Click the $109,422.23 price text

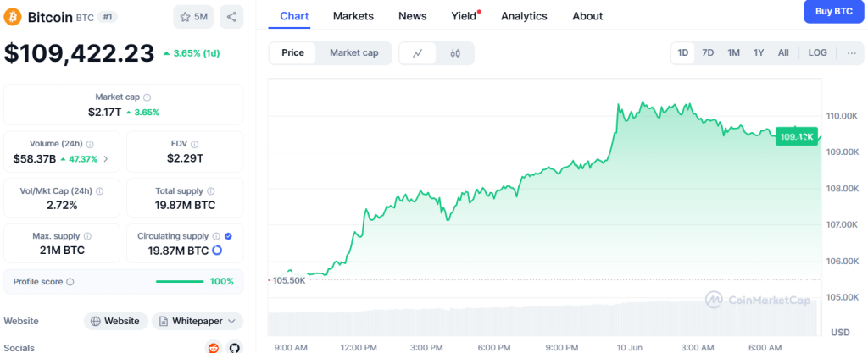point(79,53)
